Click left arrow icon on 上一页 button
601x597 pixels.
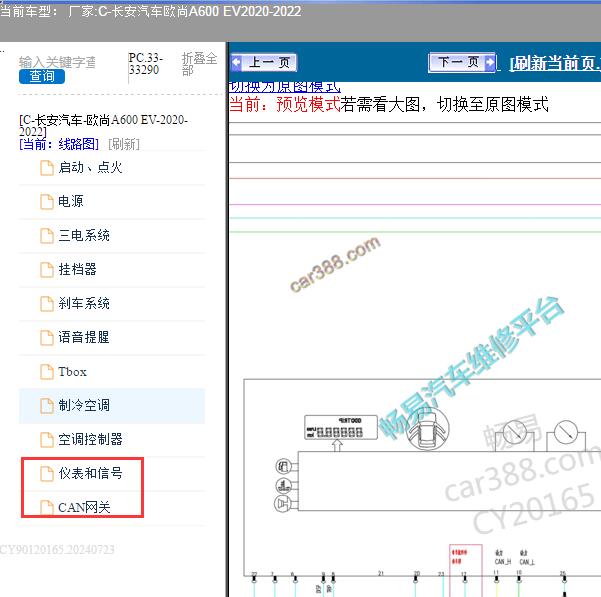point(236,62)
